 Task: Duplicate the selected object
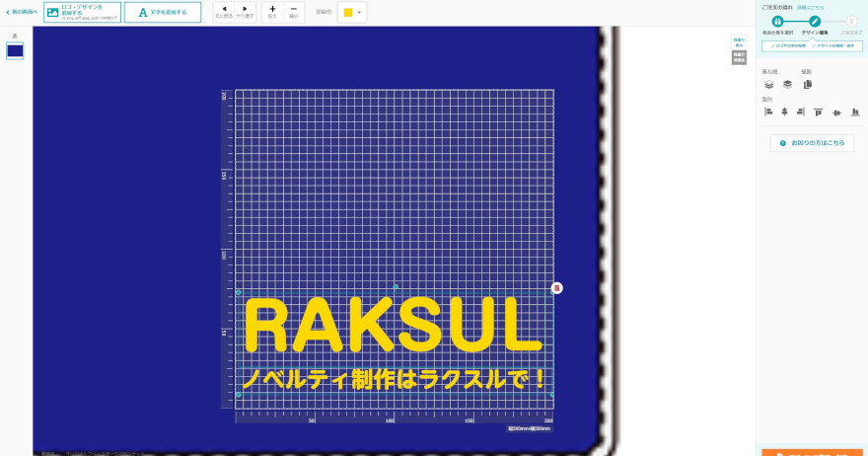pyautogui.click(x=808, y=84)
